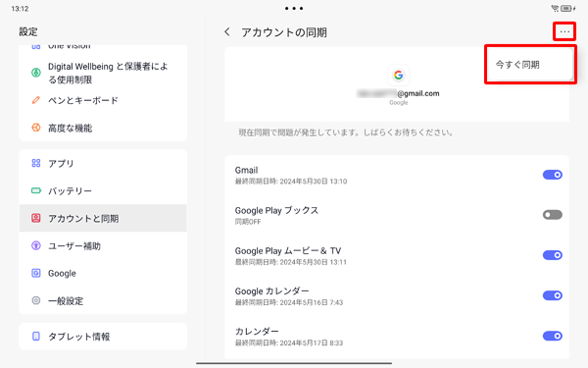Open ユーザー補助 settings
Image resolution: width=588 pixels, height=368 pixels.
pos(103,246)
